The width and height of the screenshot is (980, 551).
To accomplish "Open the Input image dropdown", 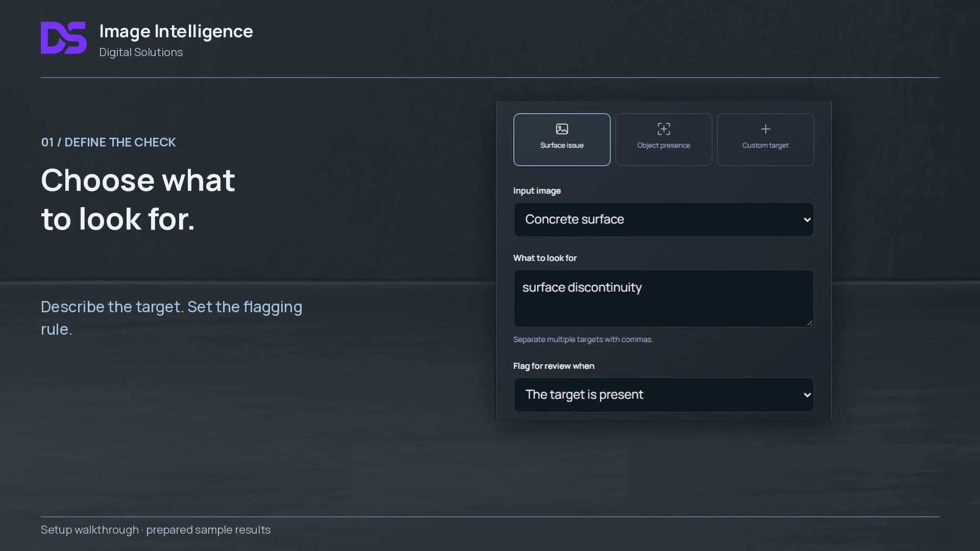I will (x=664, y=219).
